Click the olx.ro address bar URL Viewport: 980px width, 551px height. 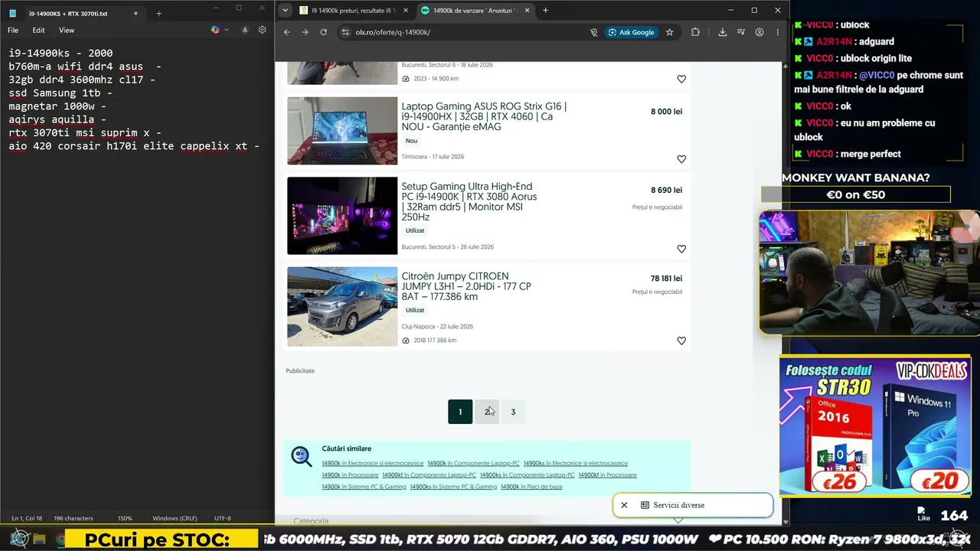tap(393, 32)
